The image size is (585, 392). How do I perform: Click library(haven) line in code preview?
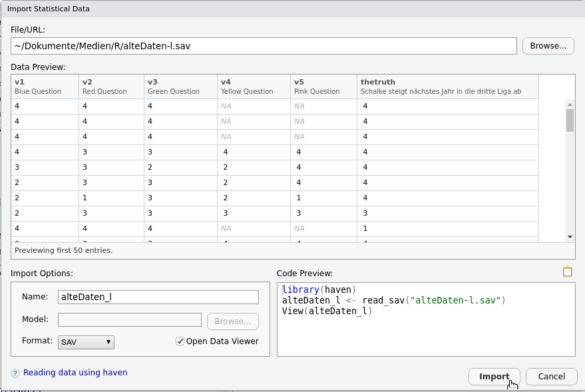click(x=319, y=290)
